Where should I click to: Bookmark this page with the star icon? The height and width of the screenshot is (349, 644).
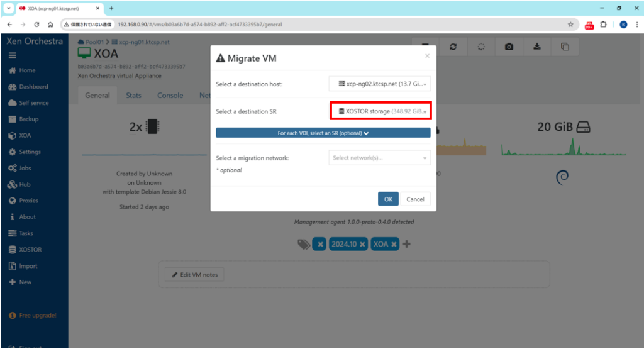pyautogui.click(x=570, y=25)
